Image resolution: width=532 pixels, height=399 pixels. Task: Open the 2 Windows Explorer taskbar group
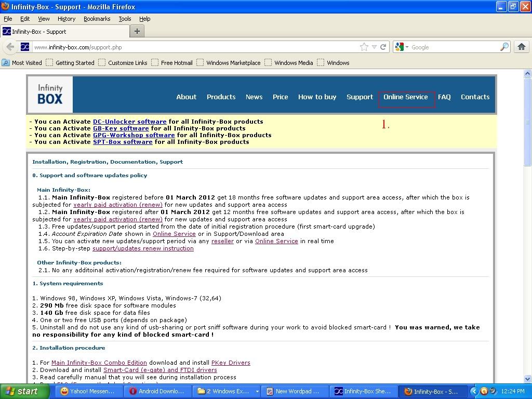click(228, 392)
